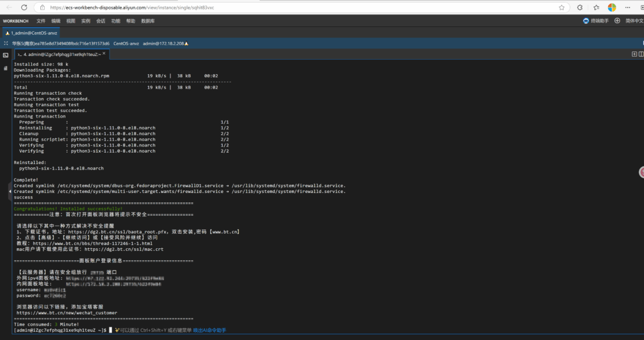This screenshot has height=340, width=644.
Task: Add page to favorites via star icon
Action: [562, 8]
